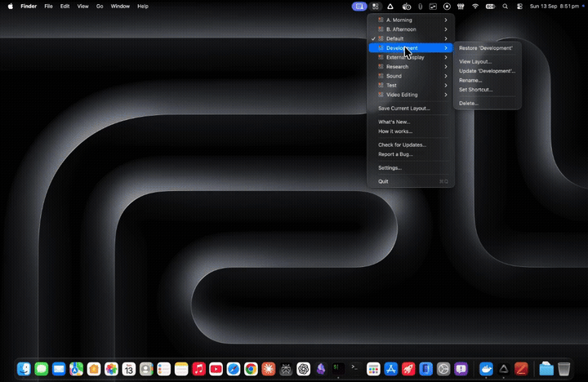The height and width of the screenshot is (382, 588).
Task: Launch the Home app icon
Action: pyautogui.click(x=94, y=369)
